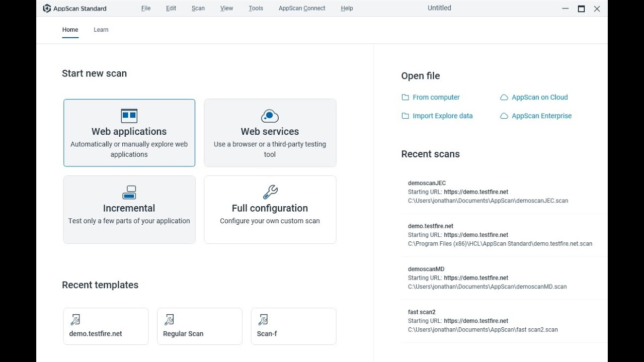The height and width of the screenshot is (362, 644).
Task: Open recent scan demoscanJEC
Action: click(x=505, y=192)
